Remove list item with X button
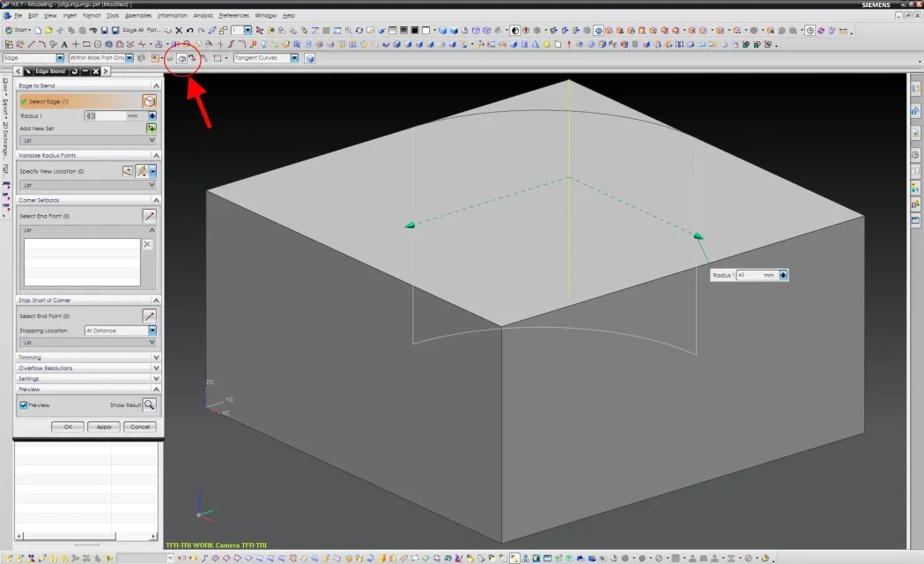Image resolution: width=924 pixels, height=564 pixels. [x=148, y=244]
